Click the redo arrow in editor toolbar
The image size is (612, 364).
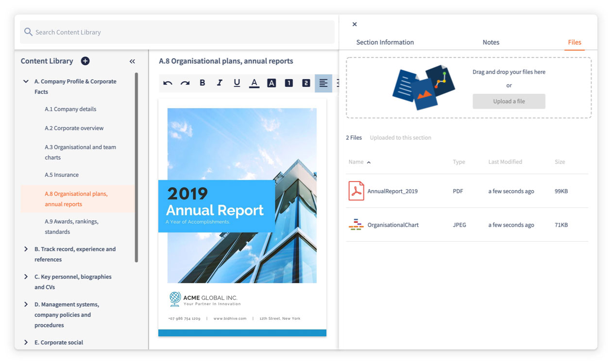click(185, 83)
